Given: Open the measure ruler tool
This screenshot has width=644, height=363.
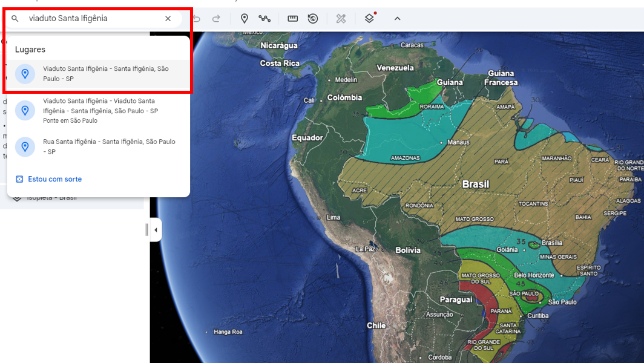Looking at the screenshot, I should point(293,19).
